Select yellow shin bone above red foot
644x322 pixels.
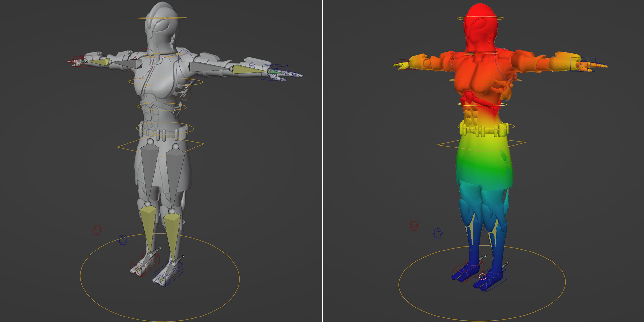(148, 230)
